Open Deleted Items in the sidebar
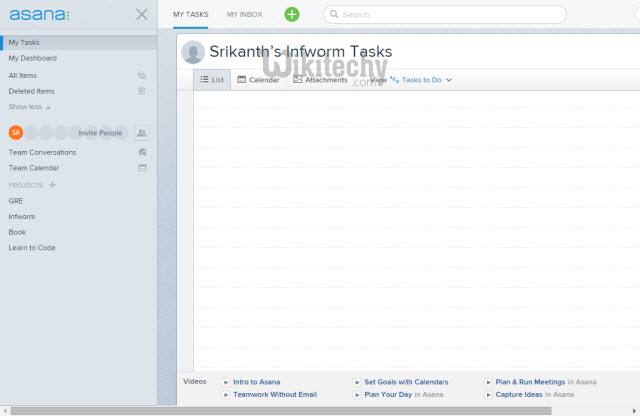Image resolution: width=640 pixels, height=416 pixels. pyautogui.click(x=31, y=91)
